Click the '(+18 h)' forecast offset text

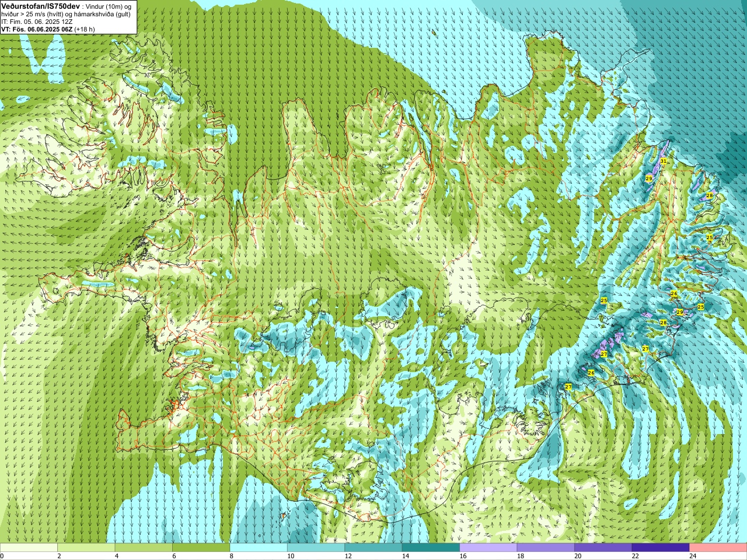click(85, 29)
